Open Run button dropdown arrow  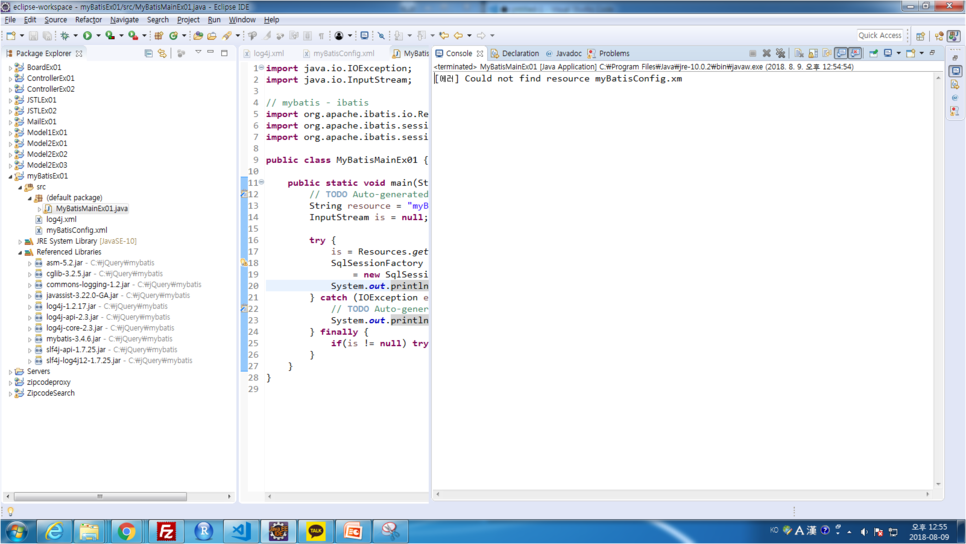(x=98, y=36)
